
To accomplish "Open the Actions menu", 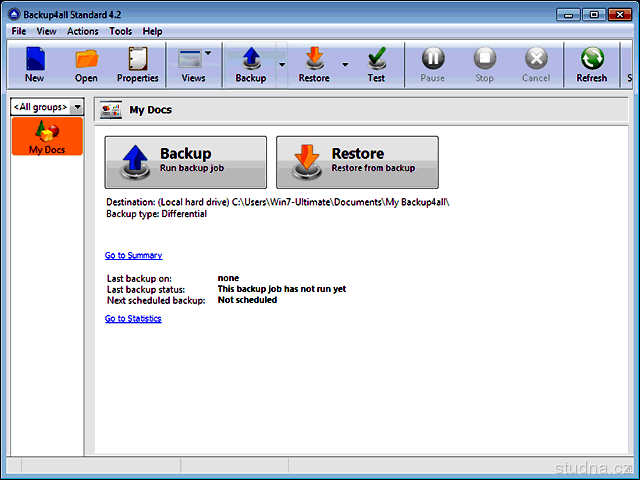I will [x=83, y=32].
